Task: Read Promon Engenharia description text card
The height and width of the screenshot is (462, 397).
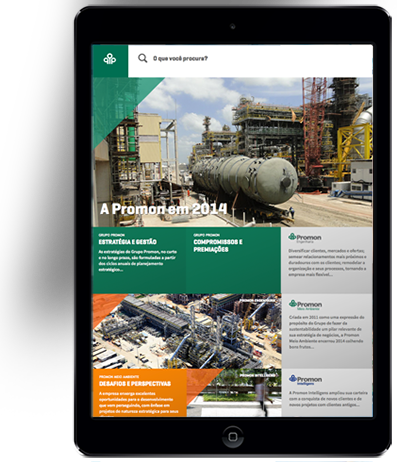Action: click(x=327, y=263)
